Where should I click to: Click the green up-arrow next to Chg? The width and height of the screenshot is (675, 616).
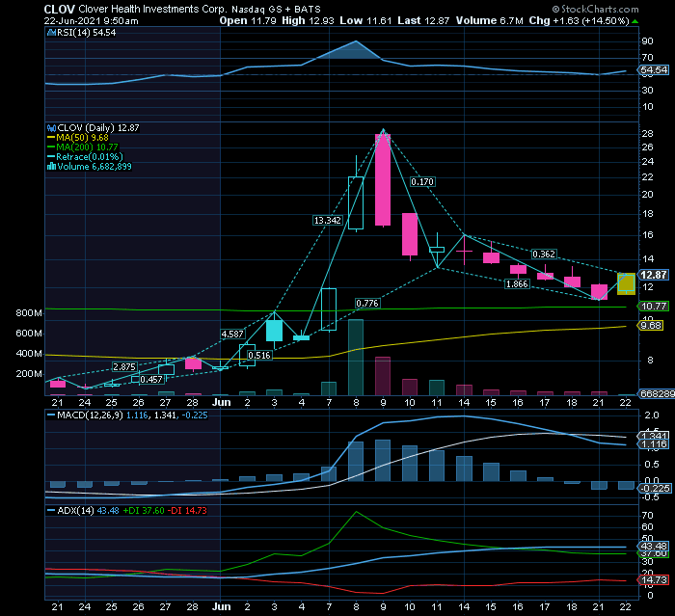(x=634, y=21)
